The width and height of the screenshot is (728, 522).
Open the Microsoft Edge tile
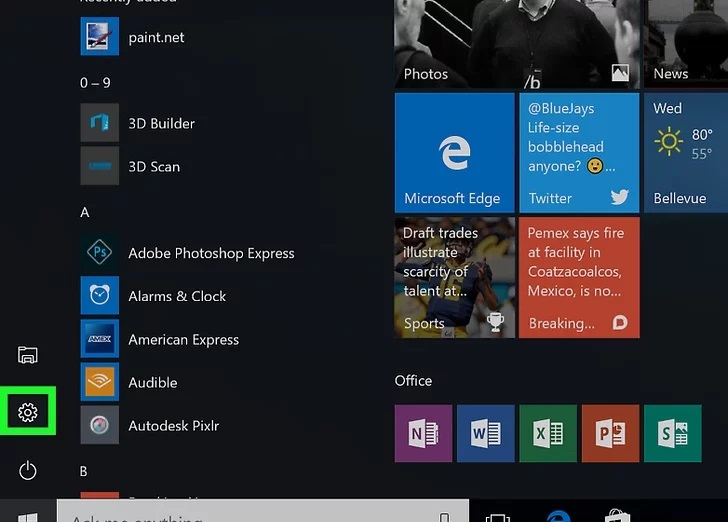tap(455, 153)
